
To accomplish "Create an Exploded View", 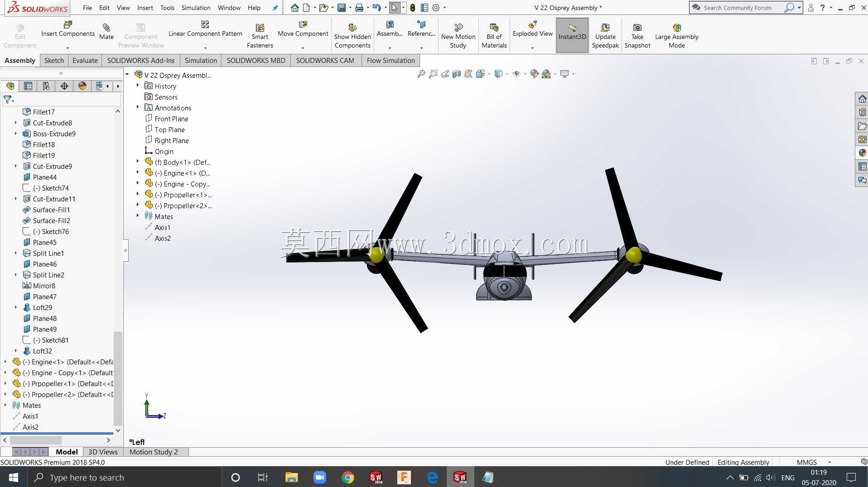I will coord(532,29).
